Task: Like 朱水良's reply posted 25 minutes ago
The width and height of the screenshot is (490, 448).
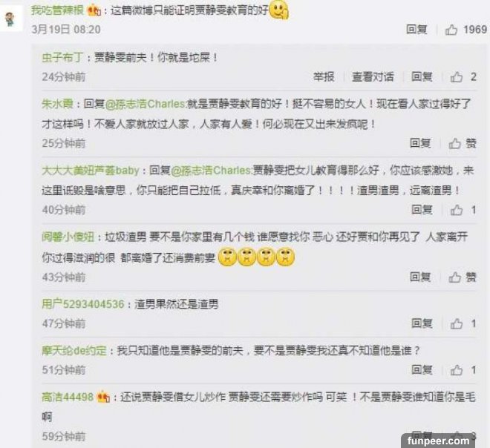Action: [454, 143]
